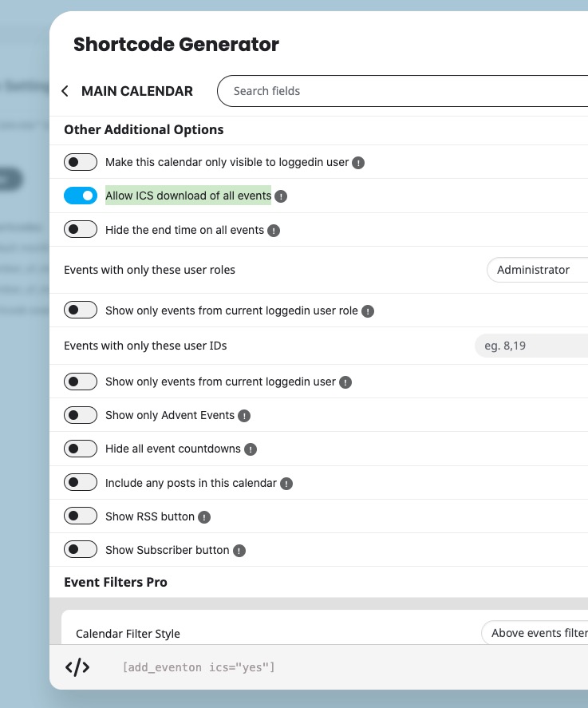
Task: Click the back arrow beside Main Calendar
Action: [x=65, y=92]
